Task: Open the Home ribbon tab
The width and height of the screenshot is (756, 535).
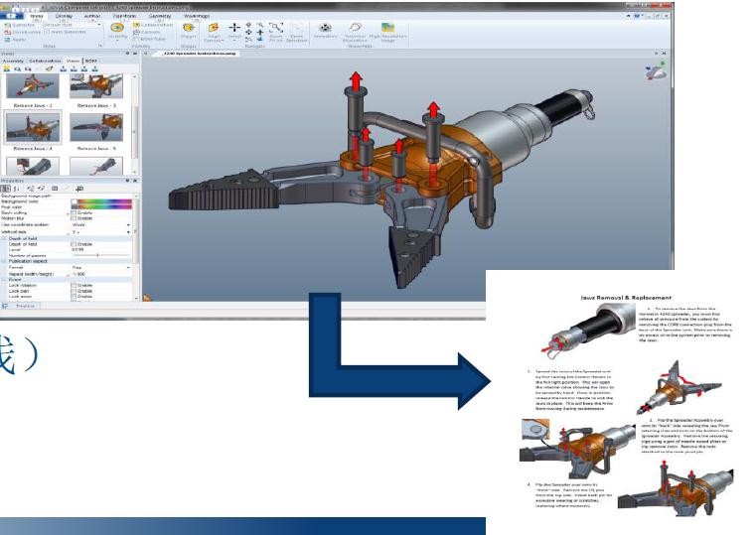Action: click(37, 16)
